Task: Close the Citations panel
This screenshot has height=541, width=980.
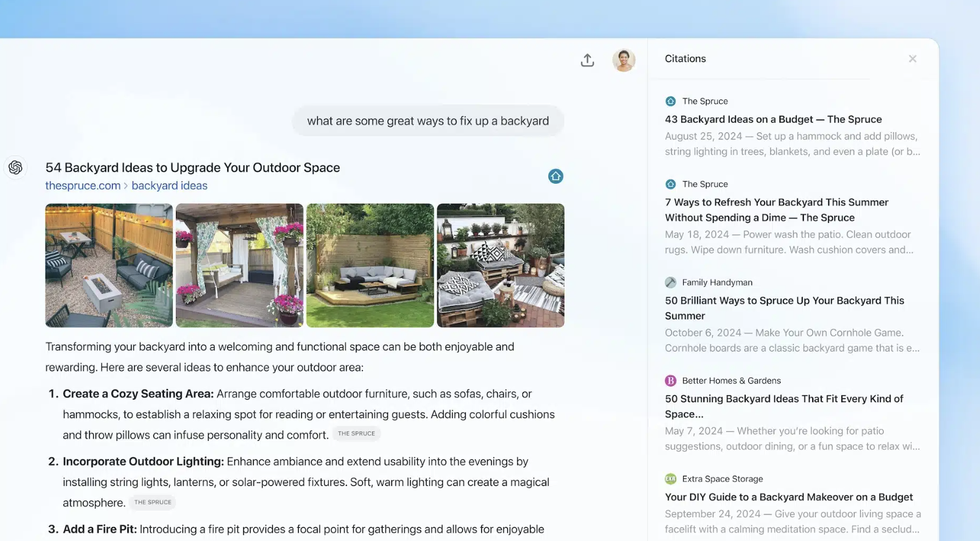Action: click(x=912, y=58)
